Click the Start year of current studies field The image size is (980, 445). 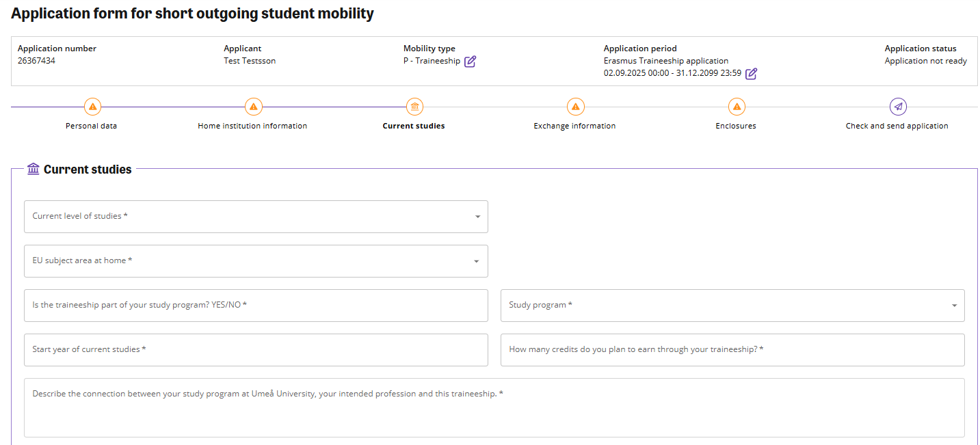tap(256, 350)
